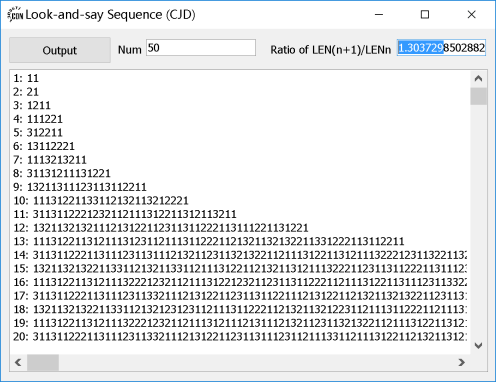Click line "4: 111221" in output
The height and width of the screenshot is (382, 496).
(38, 119)
